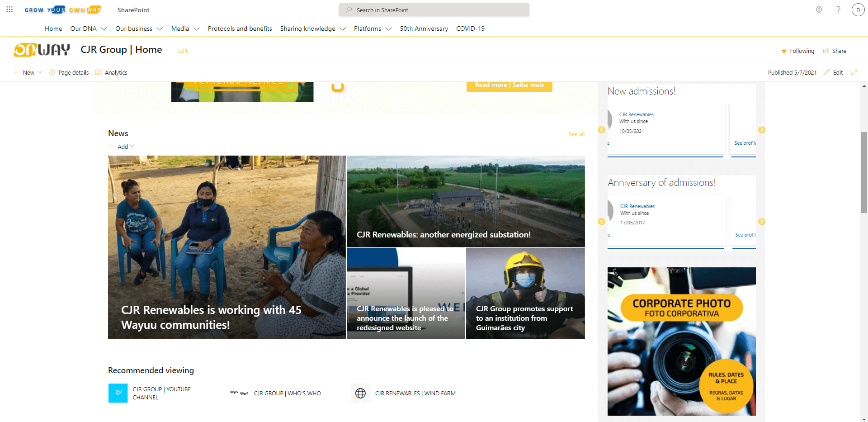
Task: Click the YouTube channel play icon
Action: (118, 393)
